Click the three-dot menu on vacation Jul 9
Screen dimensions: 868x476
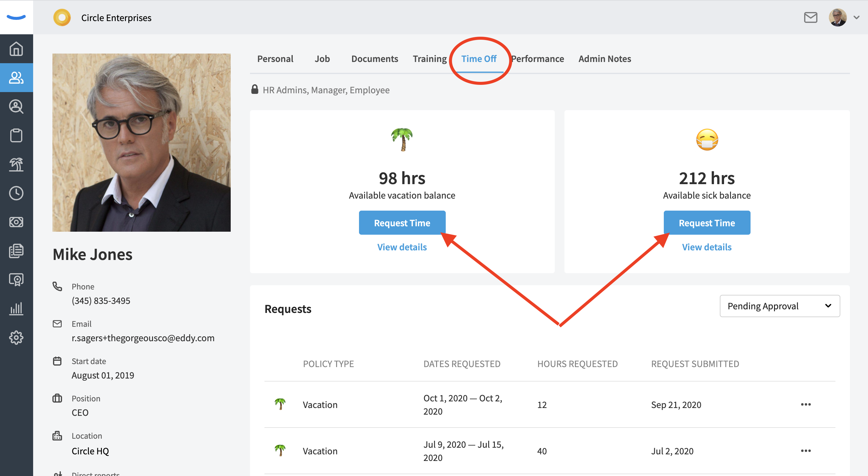click(x=806, y=451)
